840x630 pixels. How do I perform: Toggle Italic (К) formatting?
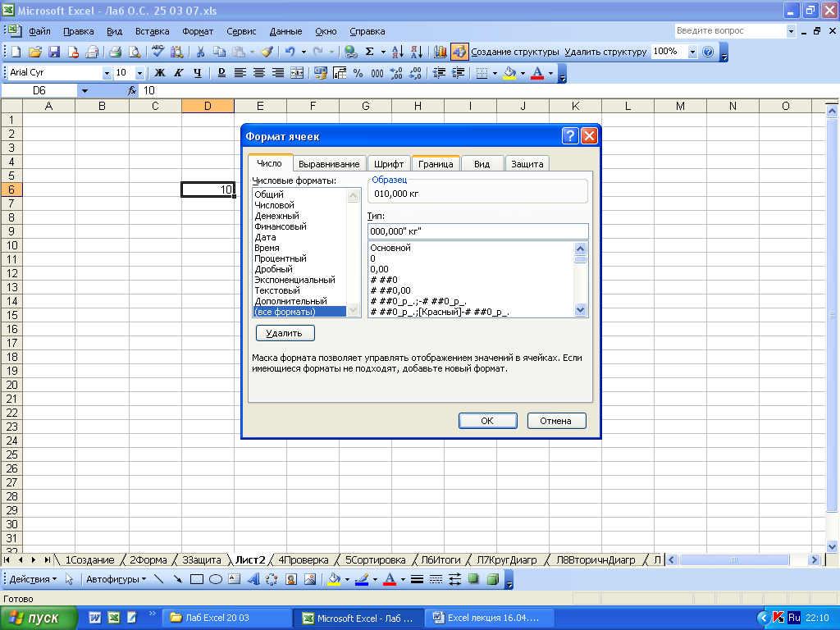[x=178, y=73]
